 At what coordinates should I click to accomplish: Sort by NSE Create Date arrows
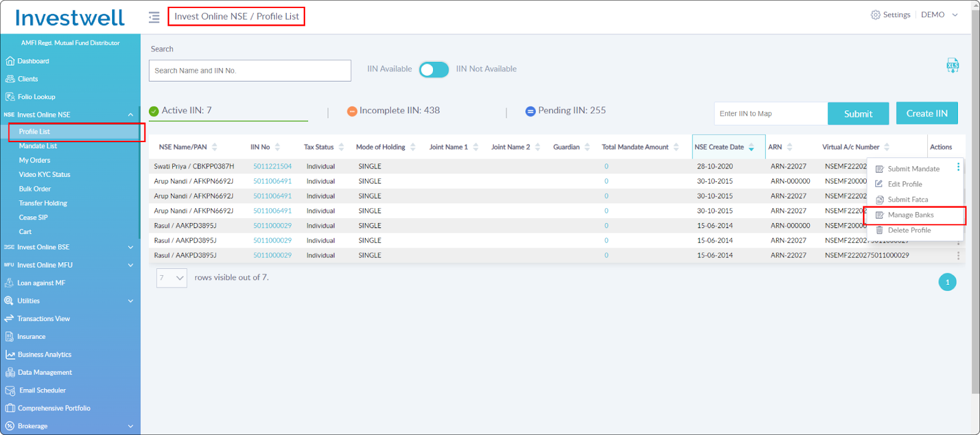point(752,147)
